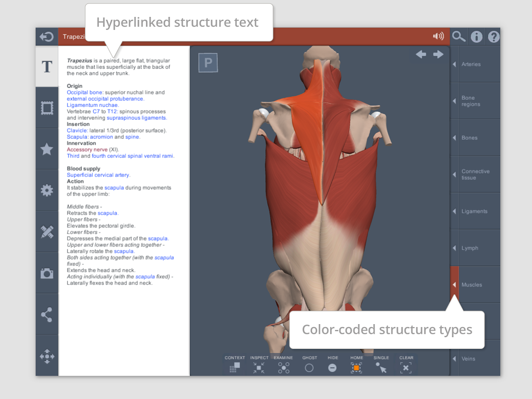Expand the Lymph category

tap(475, 248)
